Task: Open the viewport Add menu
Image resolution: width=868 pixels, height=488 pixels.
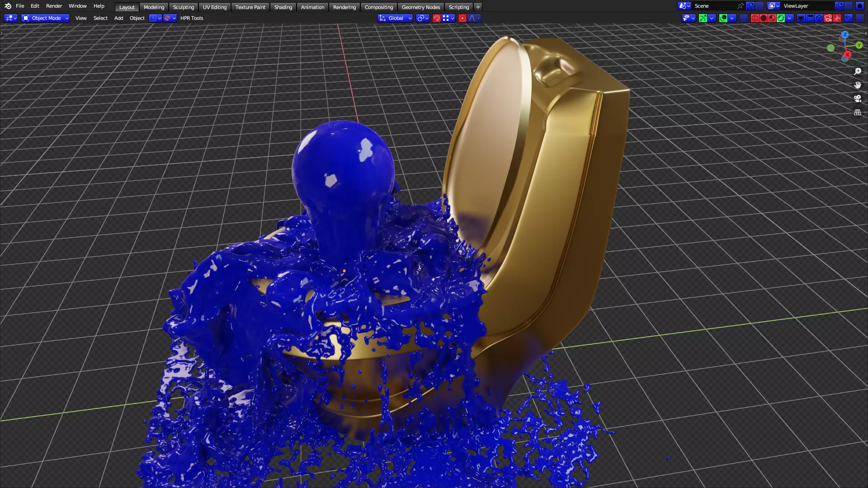Action: [118, 18]
